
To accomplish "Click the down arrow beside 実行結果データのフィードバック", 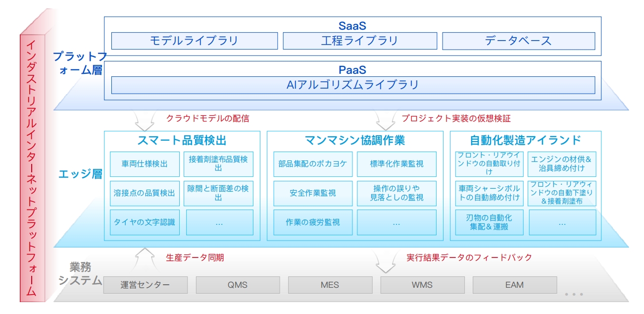I will (386, 262).
